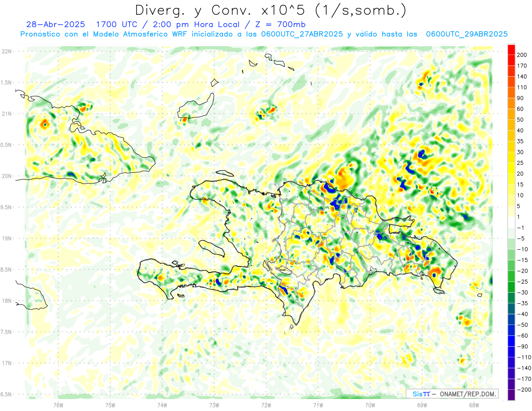This screenshot has width=532, height=411.
Task: Click the '73W' longitude label
Action: 214,404
